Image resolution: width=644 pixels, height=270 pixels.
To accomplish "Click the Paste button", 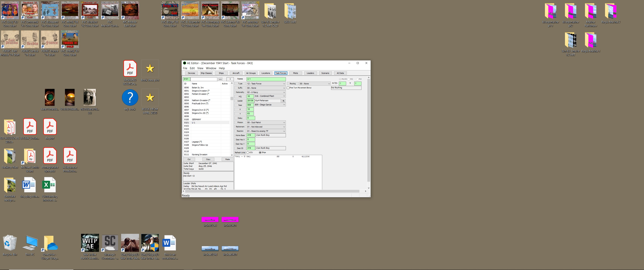I will pos(227,159).
